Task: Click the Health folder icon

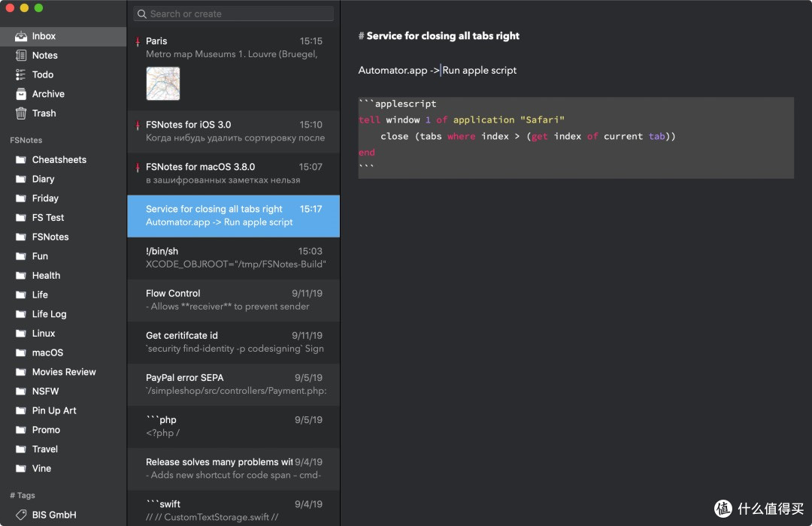Action: pos(21,276)
